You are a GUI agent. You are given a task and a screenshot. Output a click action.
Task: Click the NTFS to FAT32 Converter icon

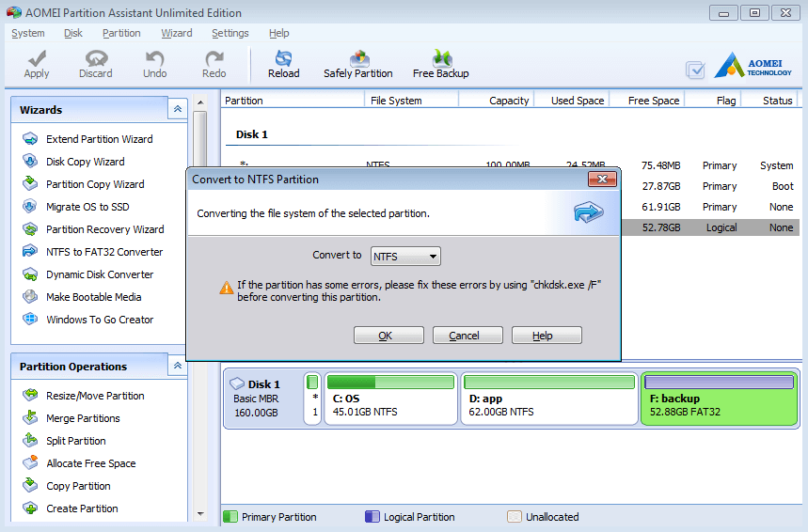[30, 251]
